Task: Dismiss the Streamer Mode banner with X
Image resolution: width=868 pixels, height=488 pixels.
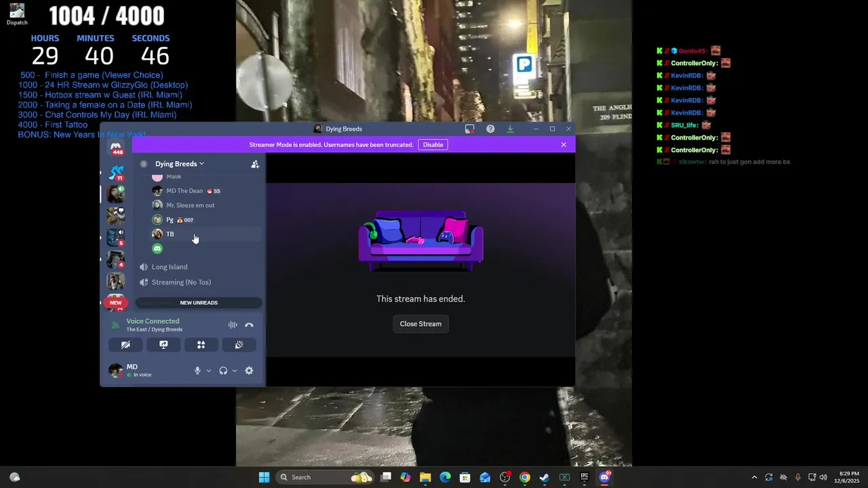Action: pyautogui.click(x=564, y=144)
